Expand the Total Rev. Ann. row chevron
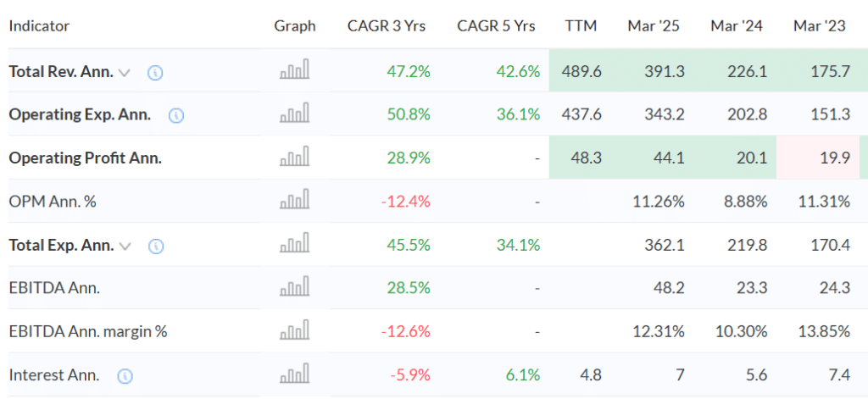The image size is (868, 399). [125, 73]
